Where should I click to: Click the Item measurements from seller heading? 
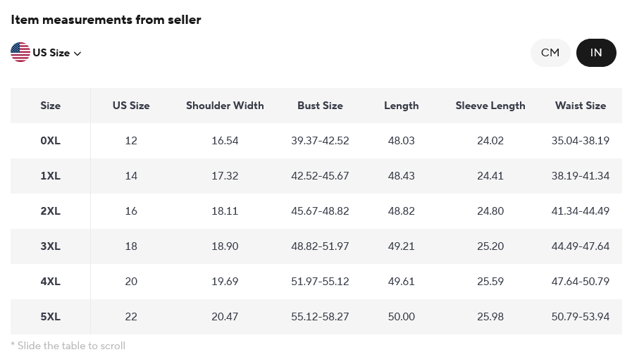[106, 20]
